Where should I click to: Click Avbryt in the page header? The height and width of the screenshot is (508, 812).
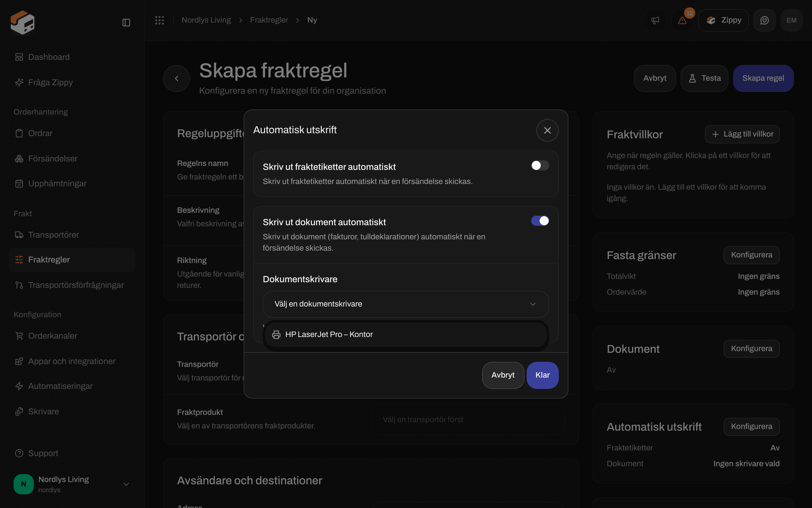click(655, 78)
